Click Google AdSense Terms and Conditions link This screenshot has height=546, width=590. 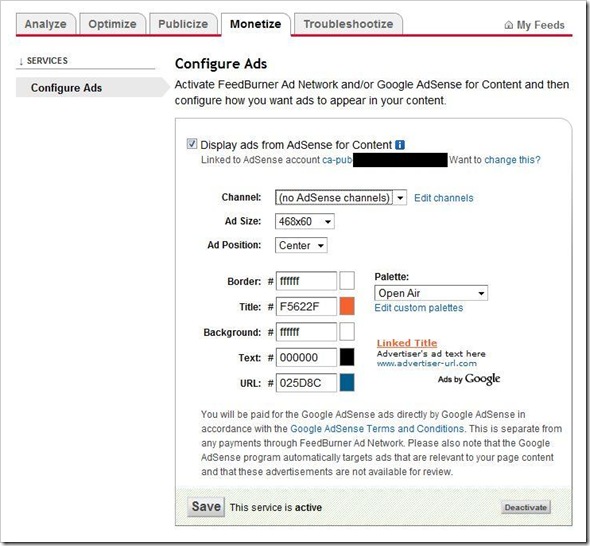click(x=377, y=429)
